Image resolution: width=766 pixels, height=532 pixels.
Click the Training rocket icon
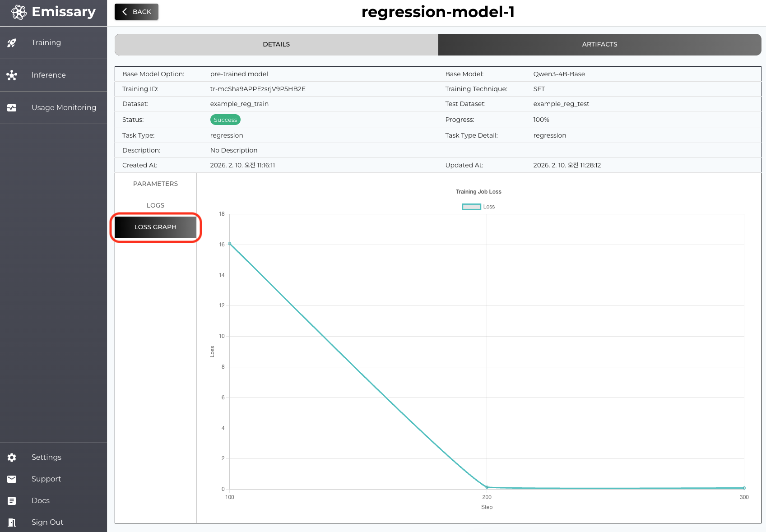[x=12, y=43]
